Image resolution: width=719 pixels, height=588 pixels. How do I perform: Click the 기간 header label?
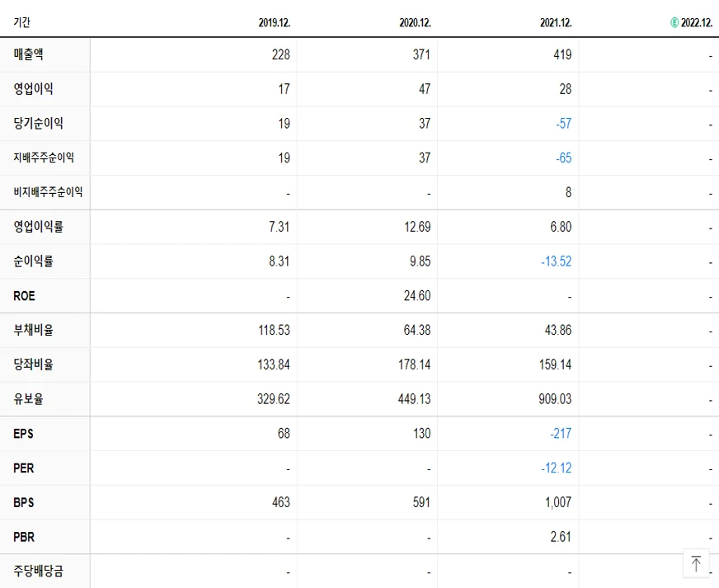pos(21,22)
